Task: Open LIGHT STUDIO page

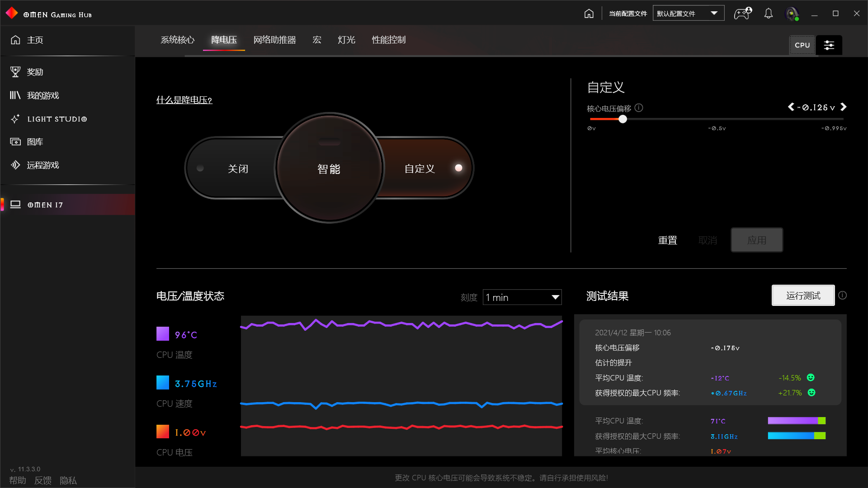Action: [x=67, y=119]
